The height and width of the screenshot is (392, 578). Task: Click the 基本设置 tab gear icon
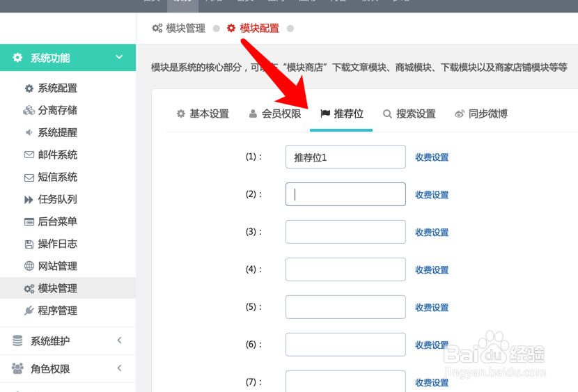pos(180,113)
